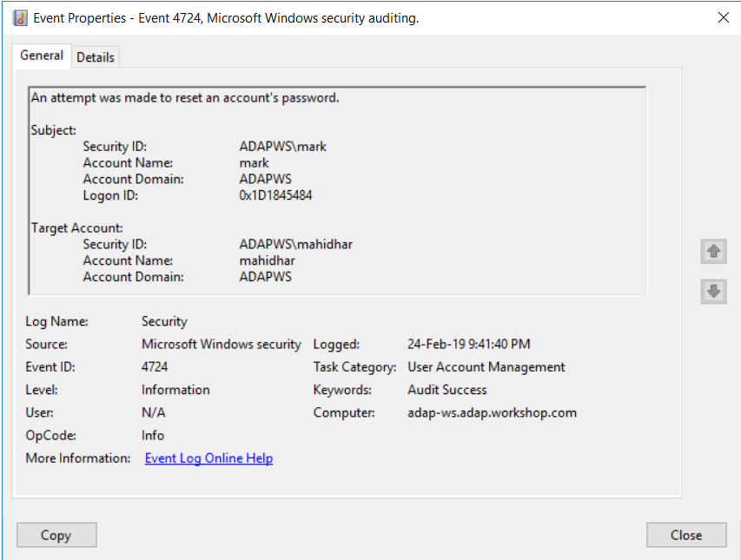741x560 pixels.
Task: Click the password reset description line
Action: 185,98
